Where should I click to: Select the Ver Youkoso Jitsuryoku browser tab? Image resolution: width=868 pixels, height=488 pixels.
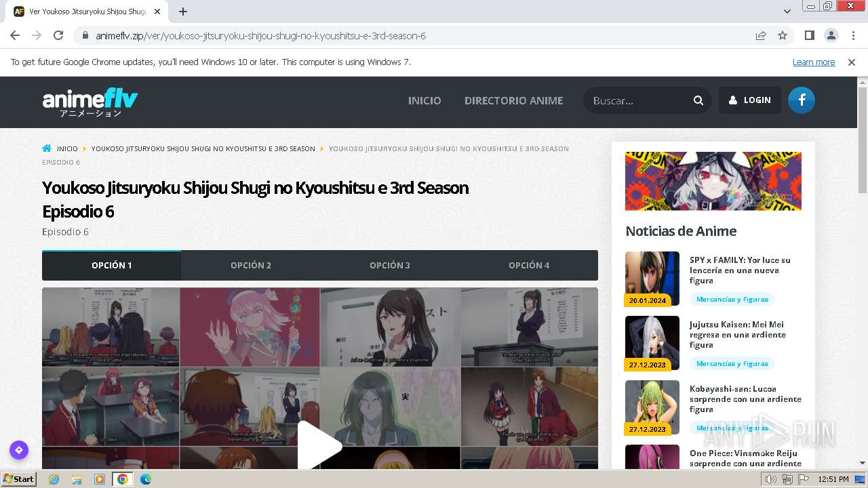click(87, 12)
